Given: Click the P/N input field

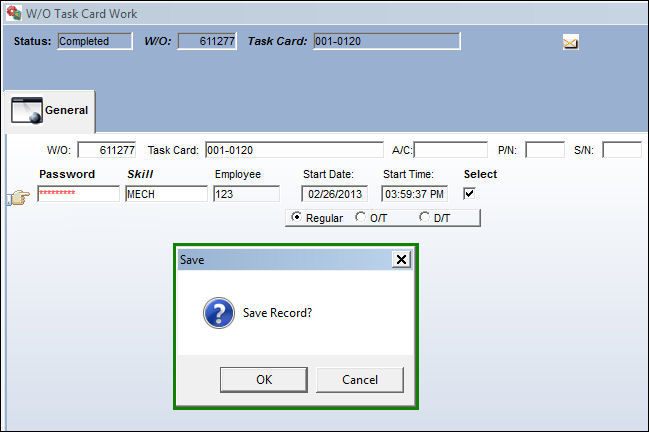Looking at the screenshot, I should 545,150.
